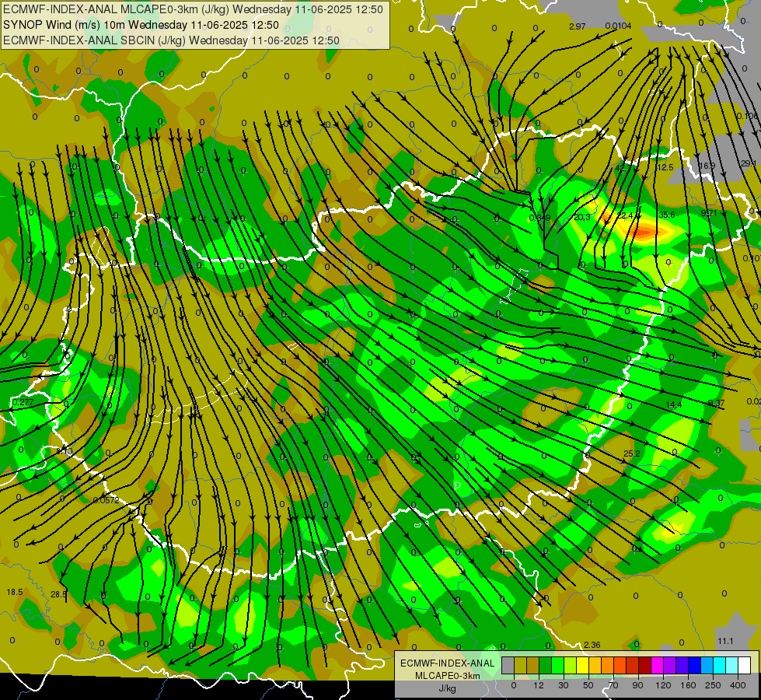Viewport: 761px width, 700px height.
Task: Click the 0.277 station value
Action: pos(23,402)
